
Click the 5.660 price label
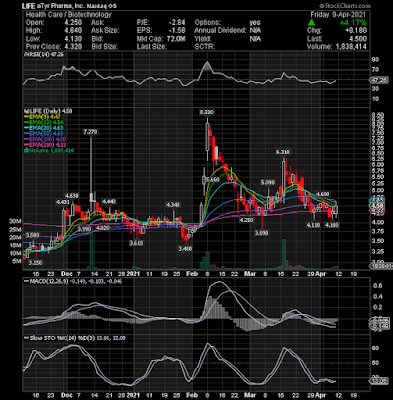coord(213,179)
